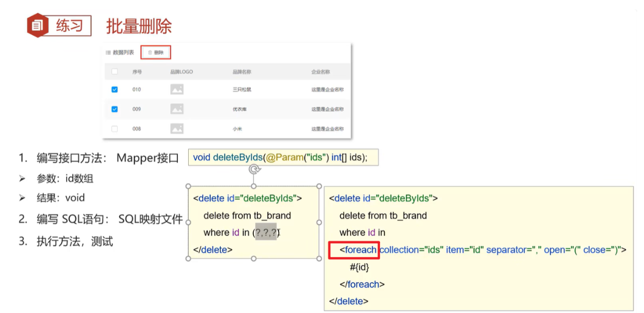
Task: Click the 品牌名称 column header
Action: pos(241,72)
